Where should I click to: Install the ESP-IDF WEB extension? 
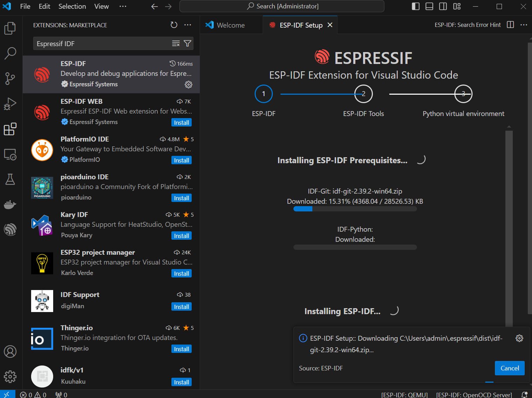(x=182, y=123)
